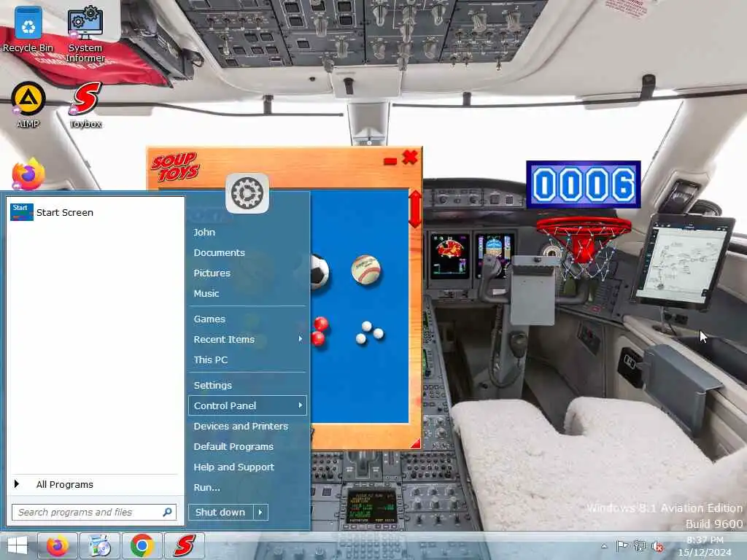This screenshot has height=560, width=747.
Task: Open the Toybox desktop shortcut
Action: click(86, 105)
